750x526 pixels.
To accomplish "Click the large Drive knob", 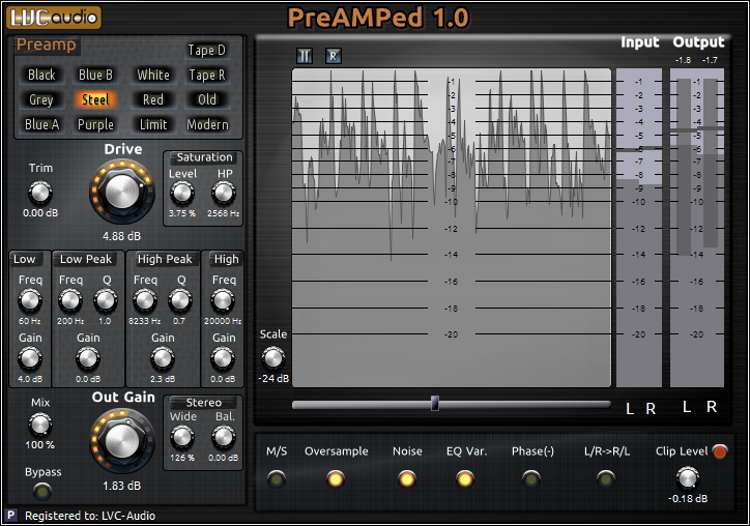I will point(122,192).
